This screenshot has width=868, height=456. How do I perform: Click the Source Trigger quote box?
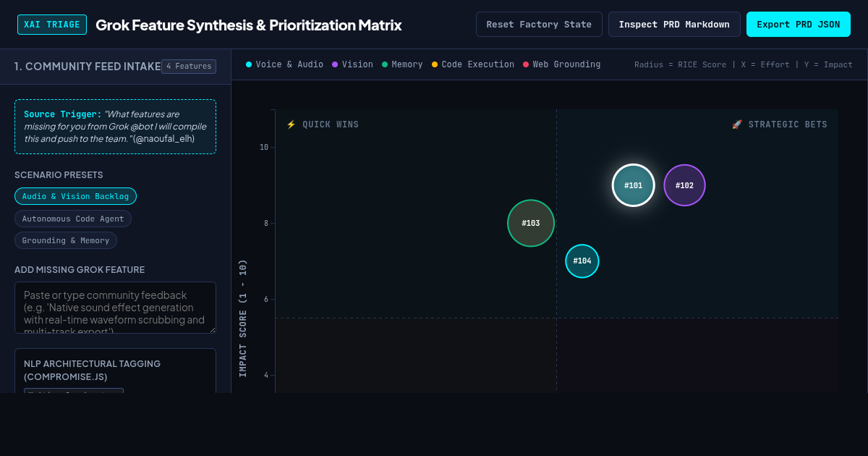click(115, 127)
